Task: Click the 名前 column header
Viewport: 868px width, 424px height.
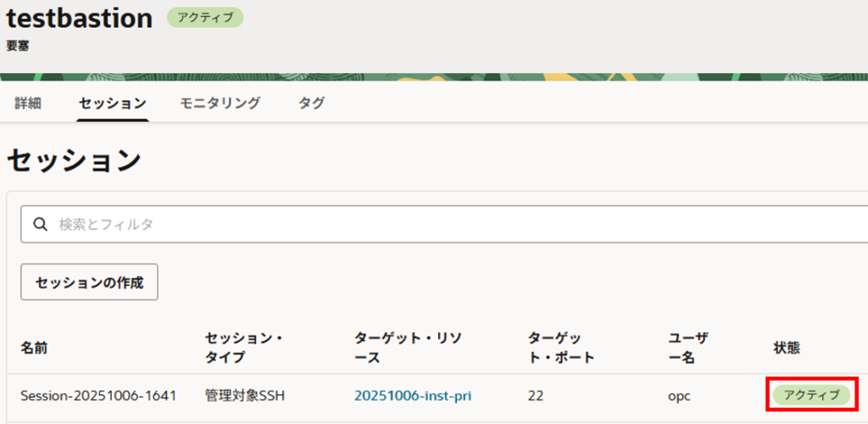Action: point(34,348)
